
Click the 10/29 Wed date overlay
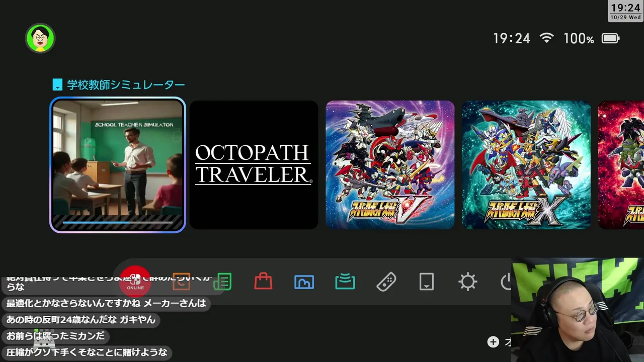(625, 17)
